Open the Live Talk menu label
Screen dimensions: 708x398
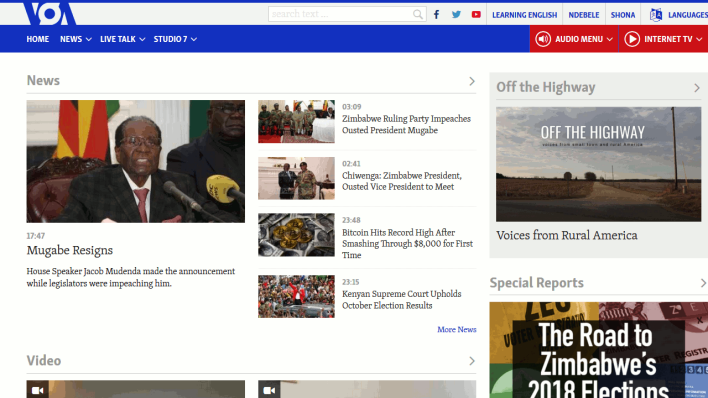[x=117, y=39]
